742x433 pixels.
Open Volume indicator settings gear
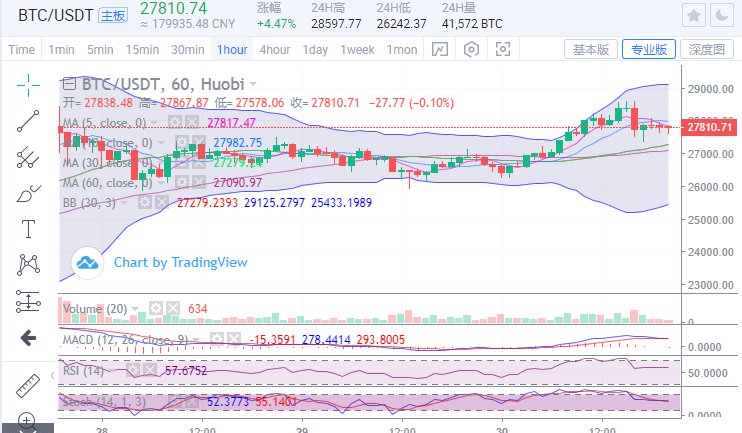point(156,309)
